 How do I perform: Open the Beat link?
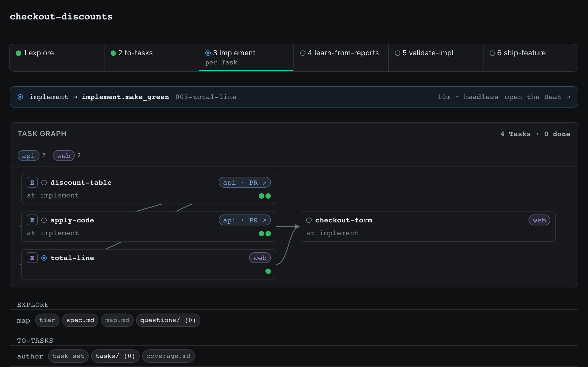[x=538, y=97]
